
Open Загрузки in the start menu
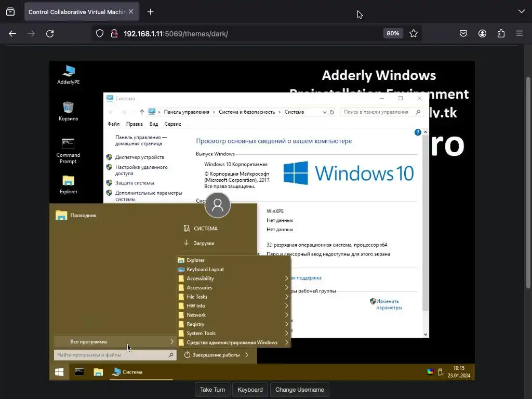[199, 243]
